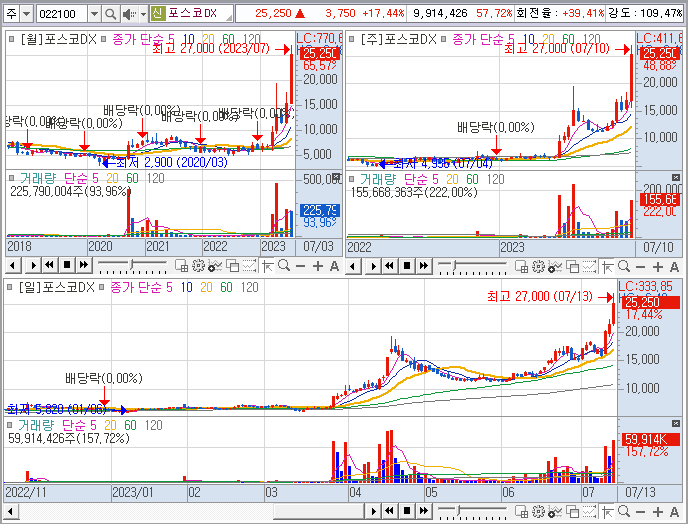688x524 pixels.
Task: Click monthly chart scroll-left arrow
Action: pos(13,265)
